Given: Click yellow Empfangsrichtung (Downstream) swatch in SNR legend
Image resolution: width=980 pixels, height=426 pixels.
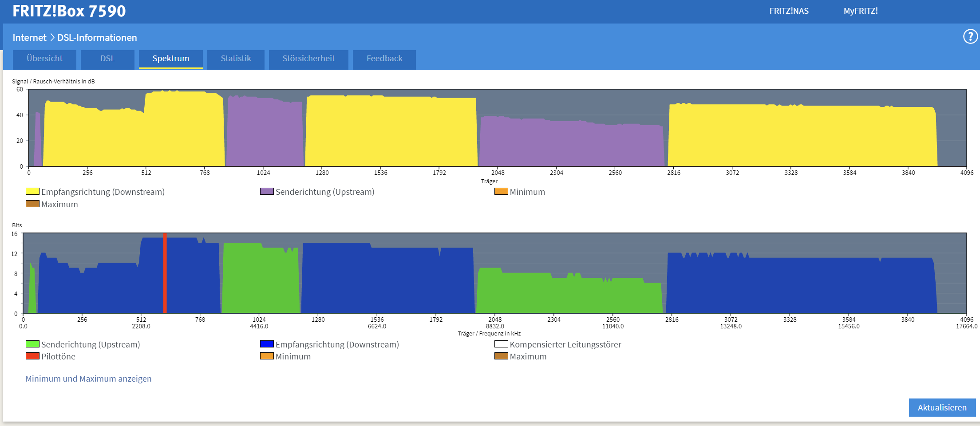Looking at the screenshot, I should pyautogui.click(x=32, y=192).
